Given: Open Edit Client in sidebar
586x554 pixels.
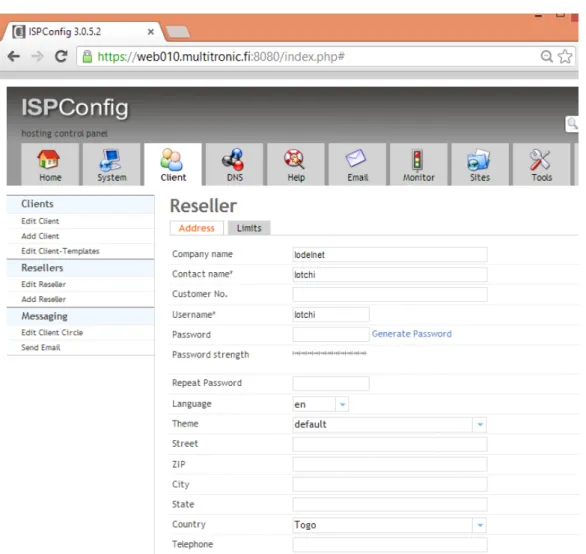Looking at the screenshot, I should point(40,221).
